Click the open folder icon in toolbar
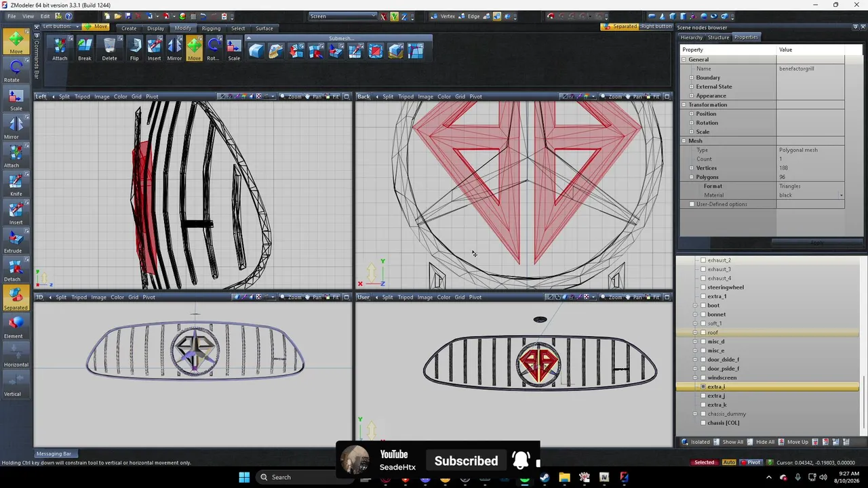This screenshot has width=868, height=488. point(117,16)
